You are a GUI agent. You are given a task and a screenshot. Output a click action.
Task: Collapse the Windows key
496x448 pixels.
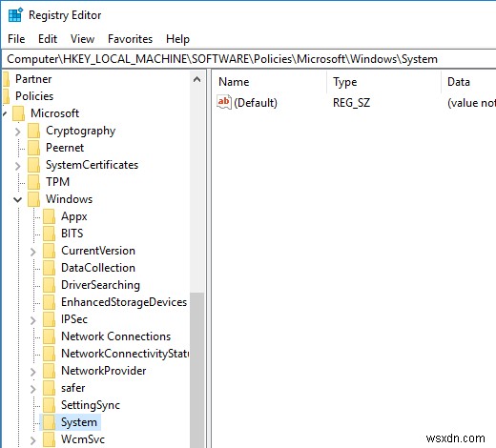[18, 199]
